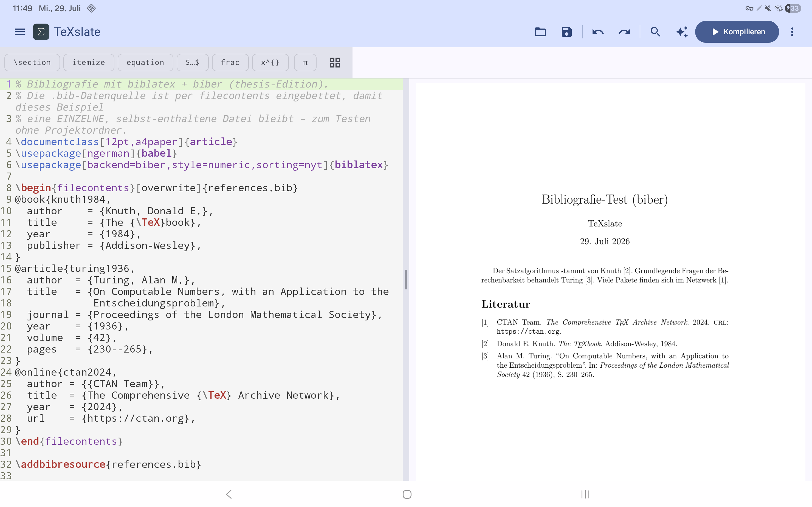Image resolution: width=812 pixels, height=507 pixels.
Task: Undo the last edit
Action: point(598,32)
